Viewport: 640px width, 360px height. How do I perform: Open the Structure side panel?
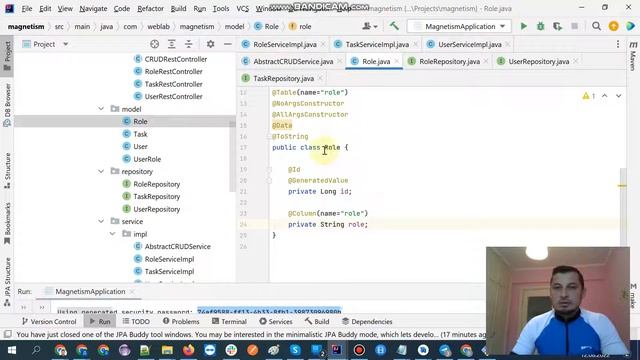[x=7, y=170]
